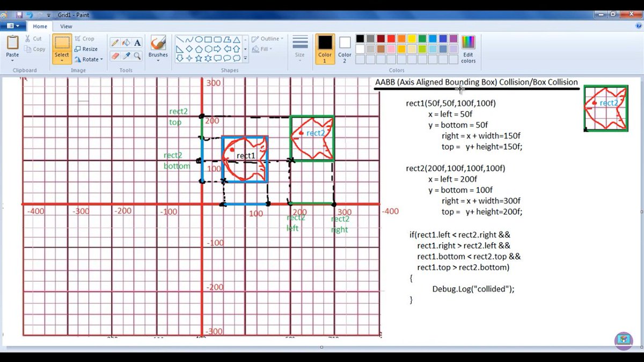Expand the shapes gallery More arrow
This screenshot has height=362, width=644.
point(246,58)
